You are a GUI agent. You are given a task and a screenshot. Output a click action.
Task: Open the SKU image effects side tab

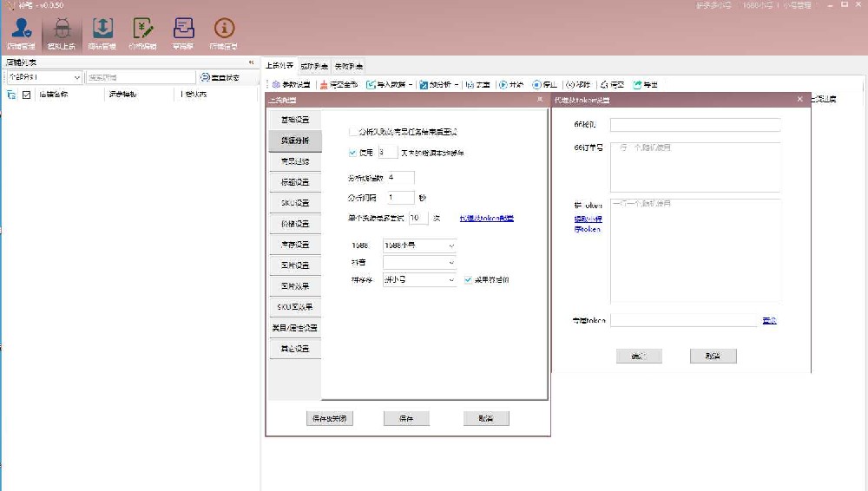point(295,307)
